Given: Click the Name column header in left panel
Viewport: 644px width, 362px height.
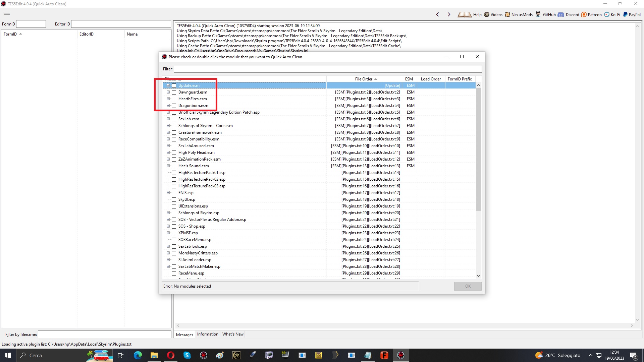Looking at the screenshot, I should click(x=148, y=34).
